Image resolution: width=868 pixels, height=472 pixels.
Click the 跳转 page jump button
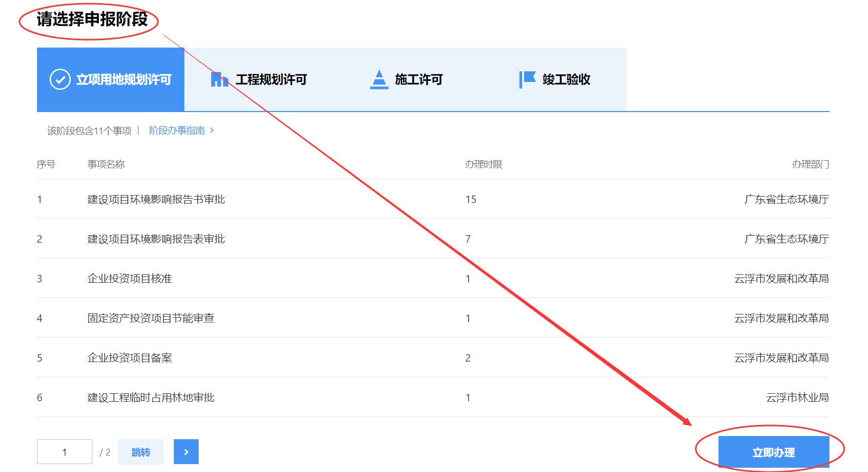tap(141, 452)
